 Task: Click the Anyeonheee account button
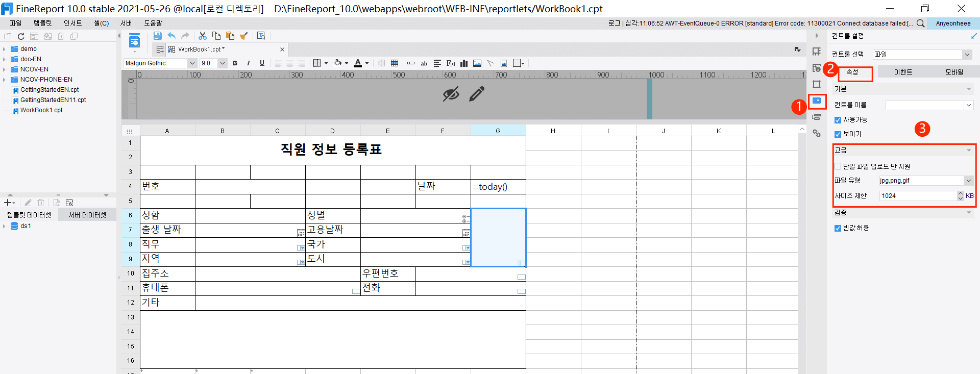pos(953,23)
